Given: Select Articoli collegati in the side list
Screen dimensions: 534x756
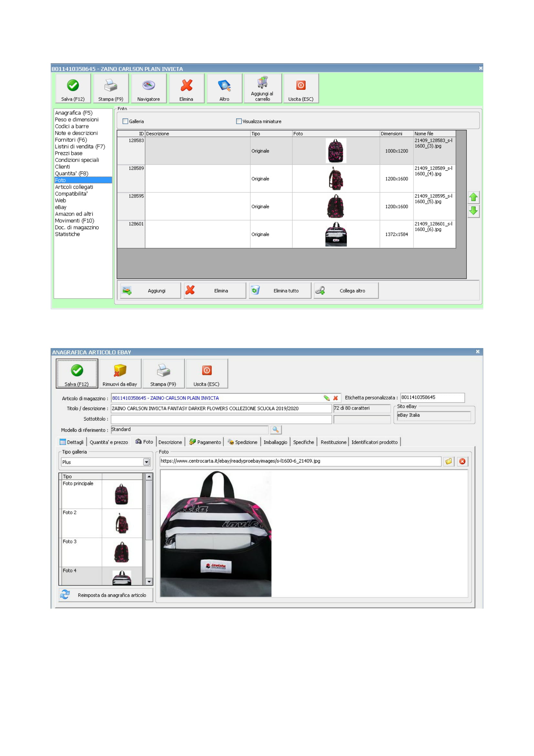Looking at the screenshot, I should [74, 187].
